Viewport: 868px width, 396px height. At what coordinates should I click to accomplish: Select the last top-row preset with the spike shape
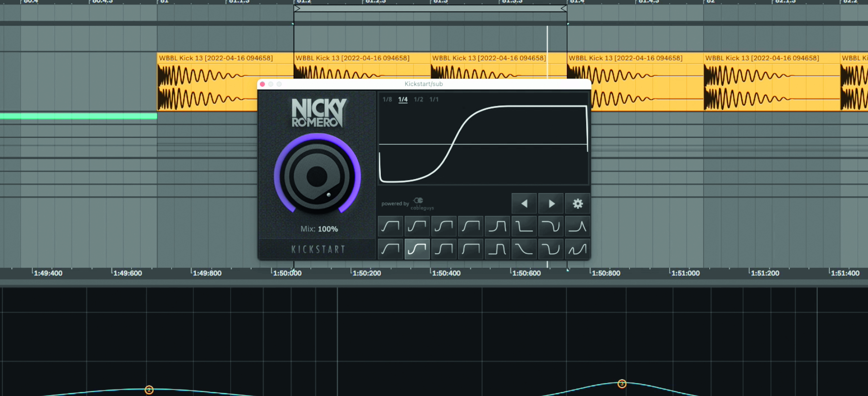point(578,226)
